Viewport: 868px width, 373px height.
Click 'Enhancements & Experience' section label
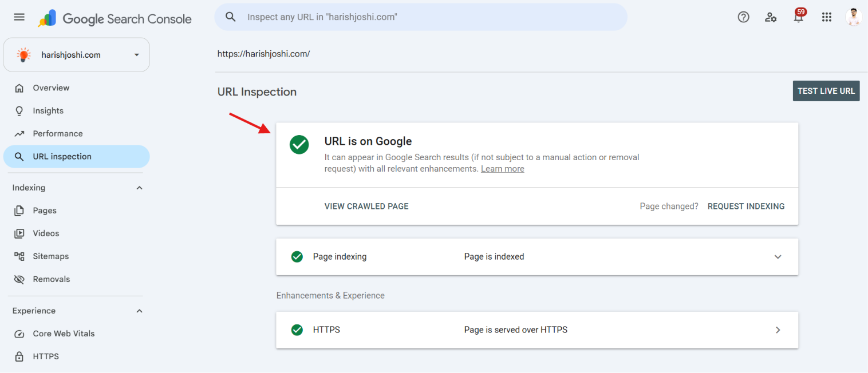(x=330, y=296)
